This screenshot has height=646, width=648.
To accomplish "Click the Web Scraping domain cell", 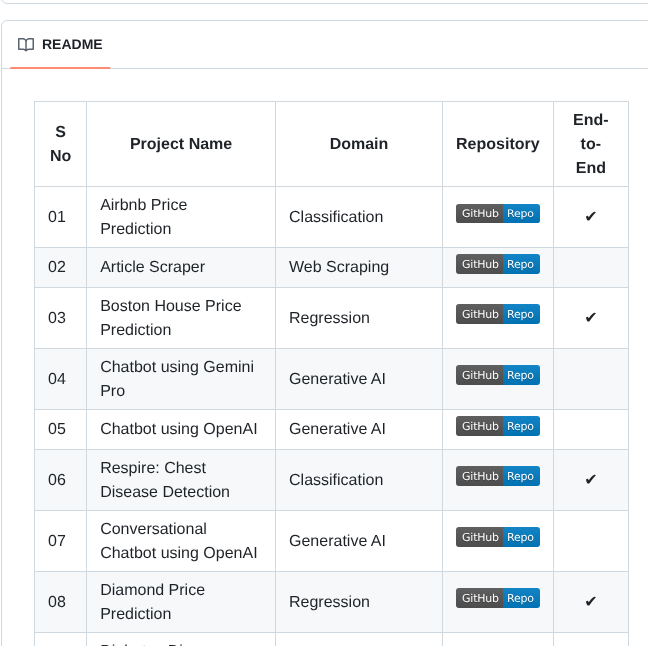I will (x=339, y=267).
